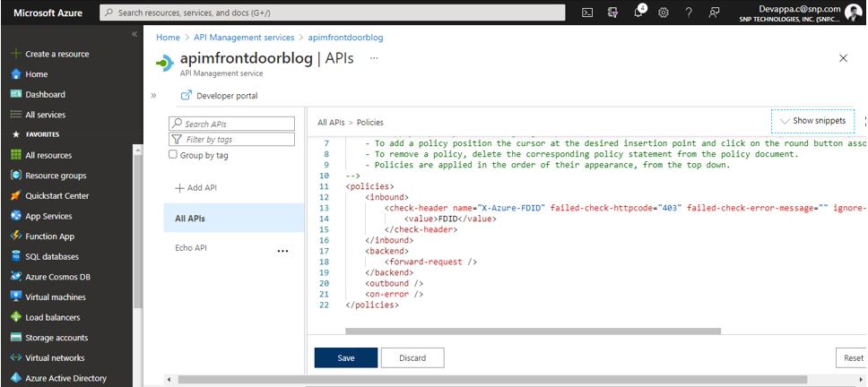Image resolution: width=868 pixels, height=387 pixels.
Task: Close the APIs blade with X
Action: pyautogui.click(x=843, y=58)
